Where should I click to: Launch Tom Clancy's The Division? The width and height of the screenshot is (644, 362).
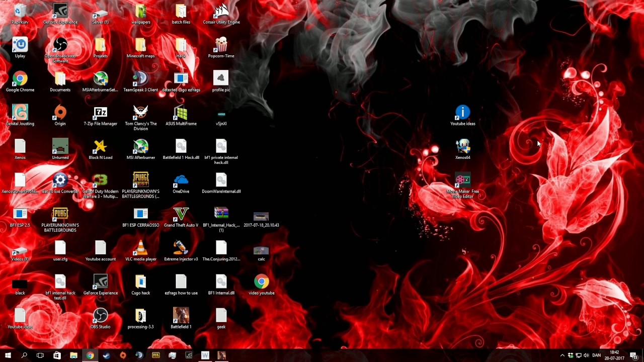tap(140, 118)
